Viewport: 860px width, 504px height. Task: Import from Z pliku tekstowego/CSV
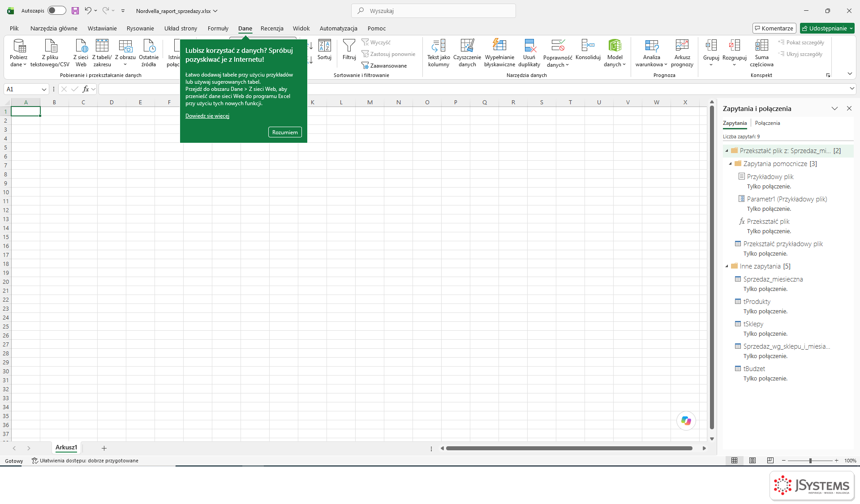click(50, 53)
